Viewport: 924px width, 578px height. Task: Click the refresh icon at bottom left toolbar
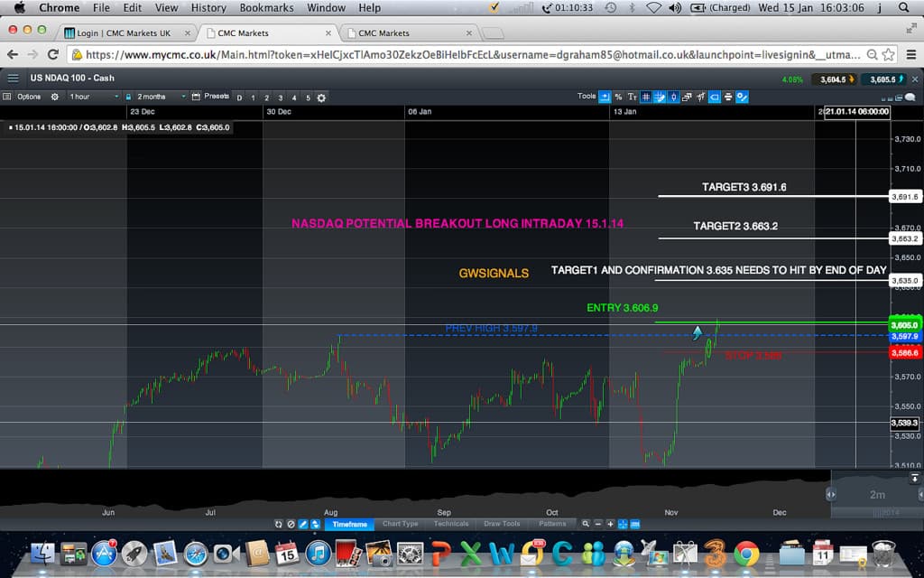click(x=279, y=523)
